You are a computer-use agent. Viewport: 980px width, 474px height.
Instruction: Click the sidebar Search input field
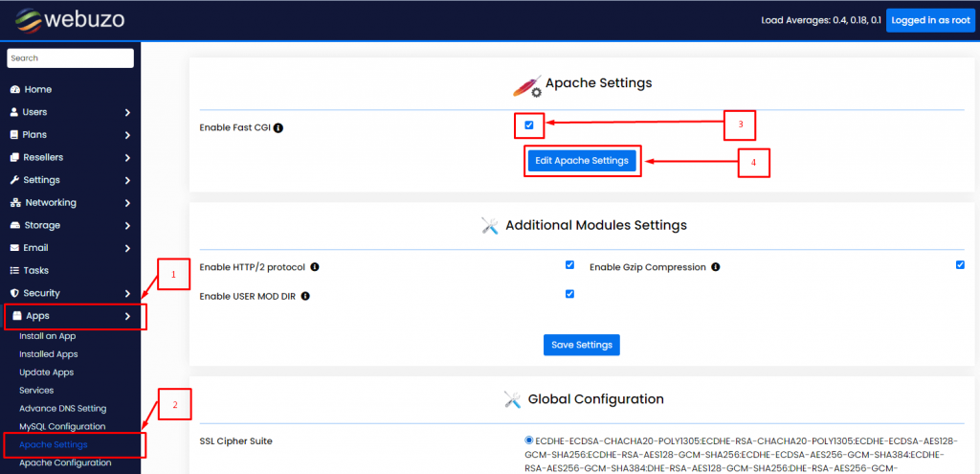click(70, 58)
